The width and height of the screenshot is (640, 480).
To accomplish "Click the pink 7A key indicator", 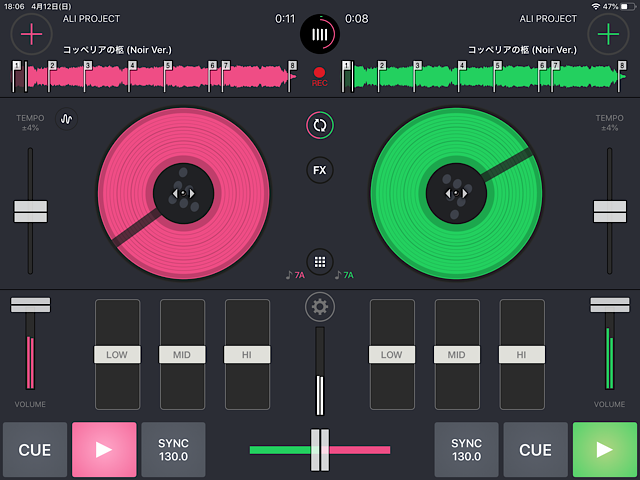I will point(295,275).
